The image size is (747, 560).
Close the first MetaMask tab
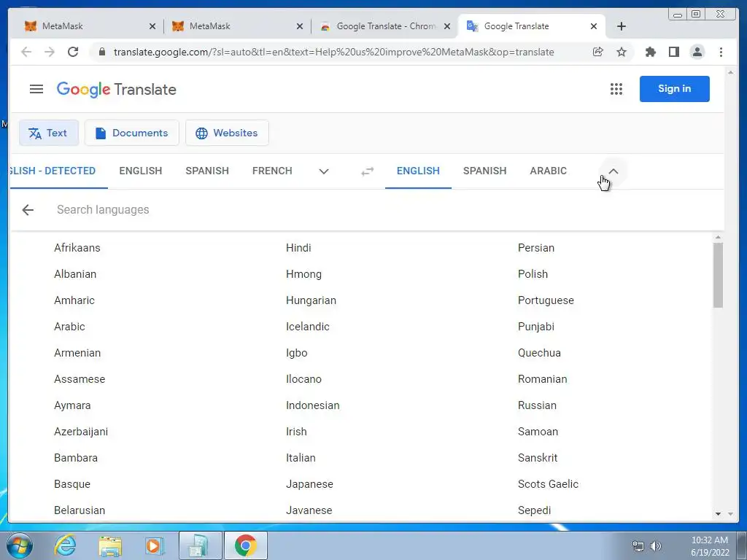click(x=152, y=27)
